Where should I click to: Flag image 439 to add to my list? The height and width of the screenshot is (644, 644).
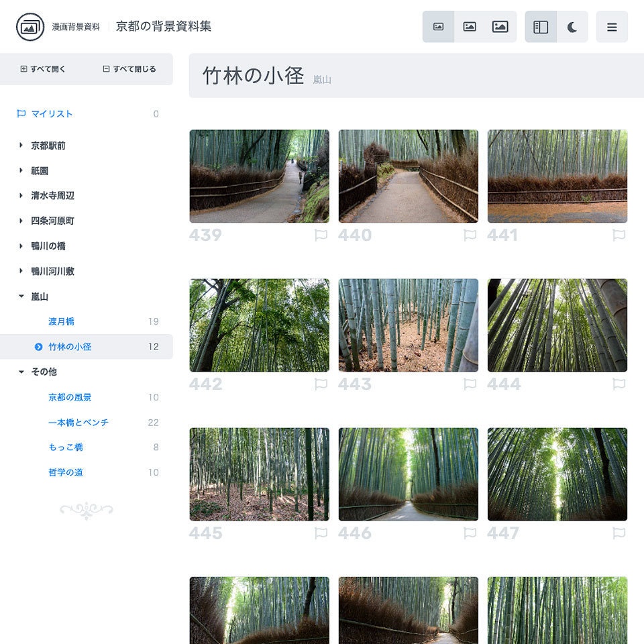pyautogui.click(x=321, y=235)
